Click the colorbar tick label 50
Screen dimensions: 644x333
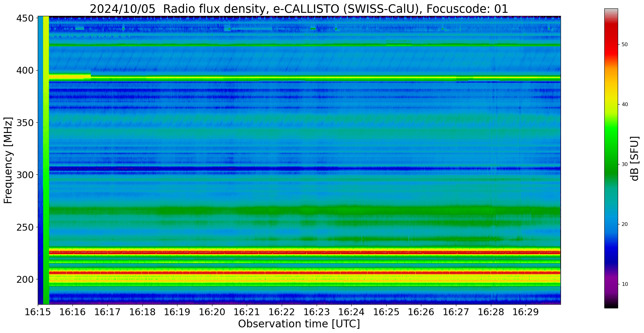pos(625,45)
